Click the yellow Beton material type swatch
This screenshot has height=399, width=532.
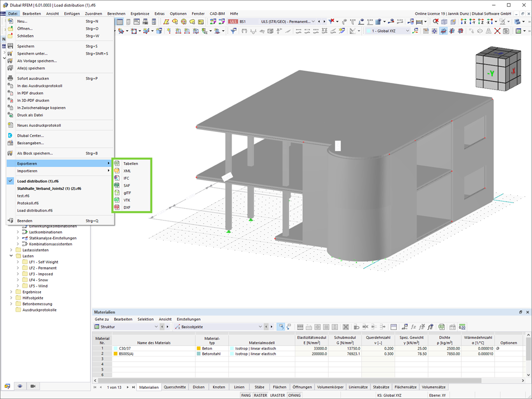pos(199,348)
